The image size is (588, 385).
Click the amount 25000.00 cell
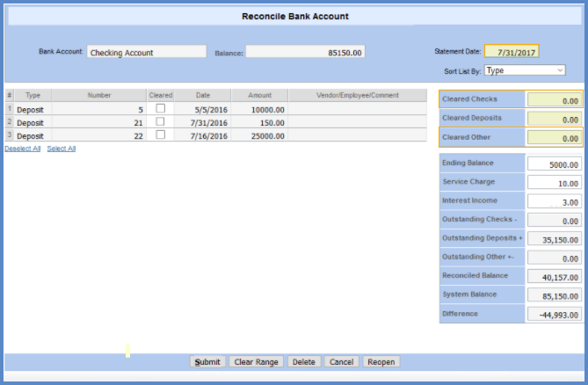click(x=259, y=135)
